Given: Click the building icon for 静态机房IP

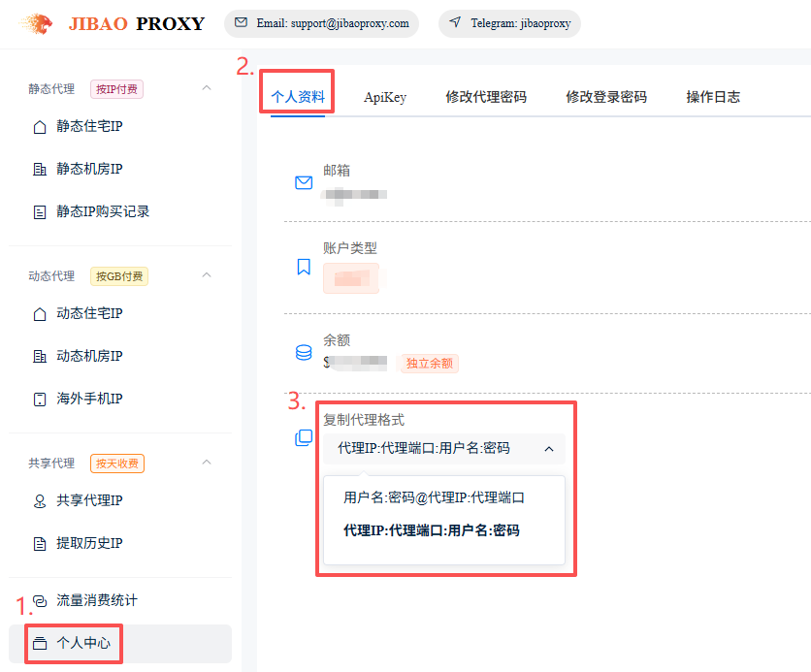Looking at the screenshot, I should [40, 170].
